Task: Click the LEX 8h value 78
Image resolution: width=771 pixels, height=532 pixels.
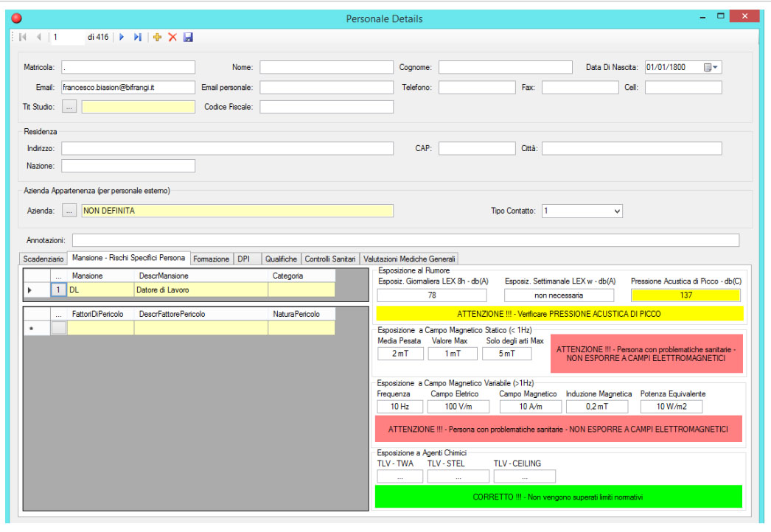Action: [x=432, y=295]
